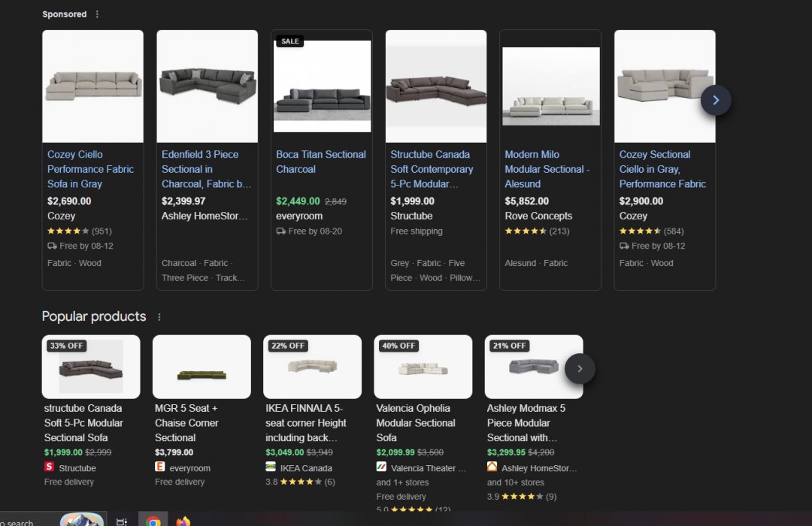Image resolution: width=812 pixels, height=526 pixels.
Task: Click the 22% OFF badge on IKEA FINNALA
Action: tap(288, 346)
